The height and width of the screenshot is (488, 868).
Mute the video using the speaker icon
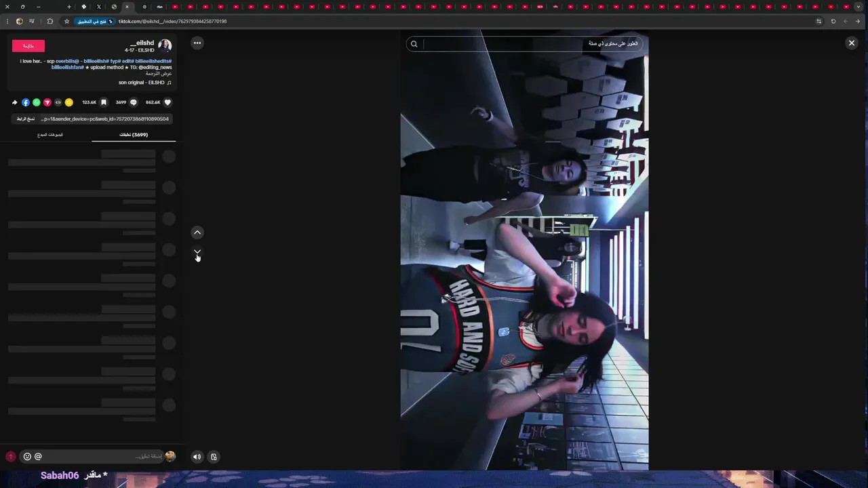[197, 457]
